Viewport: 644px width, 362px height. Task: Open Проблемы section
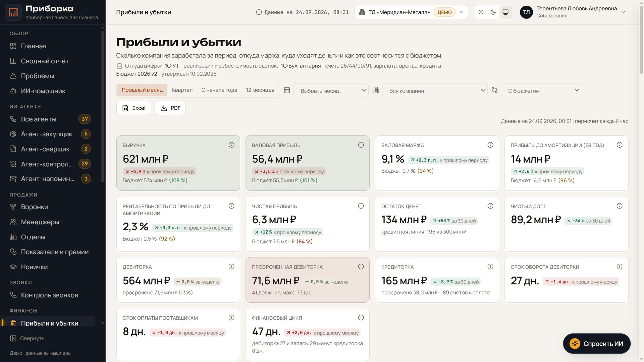(x=50, y=76)
